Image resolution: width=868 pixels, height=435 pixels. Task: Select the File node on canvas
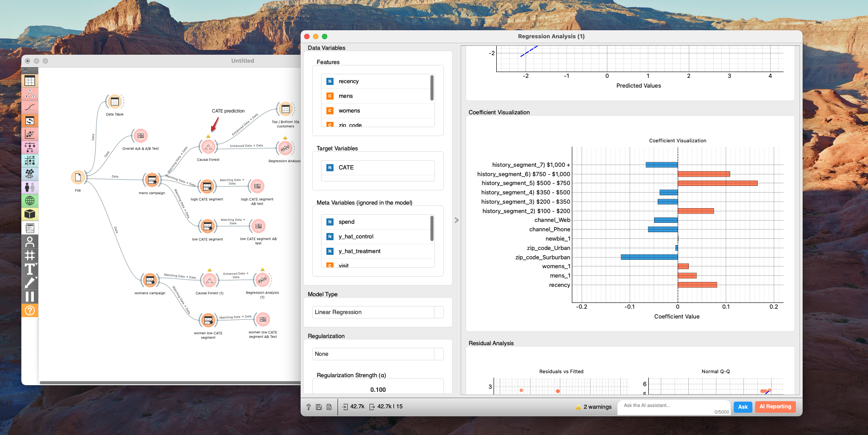tap(78, 177)
